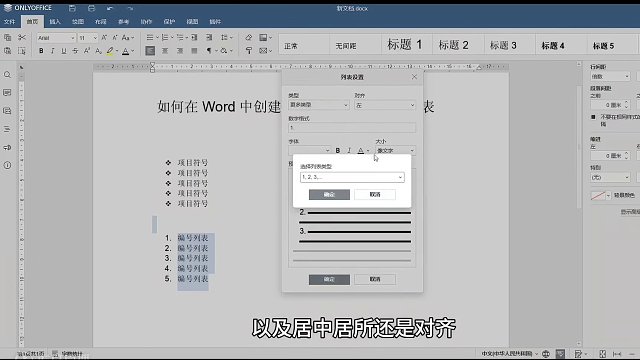The height and width of the screenshot is (360, 640).
Task: Open the line spacing dropdown in right panel
Action: pos(610,76)
